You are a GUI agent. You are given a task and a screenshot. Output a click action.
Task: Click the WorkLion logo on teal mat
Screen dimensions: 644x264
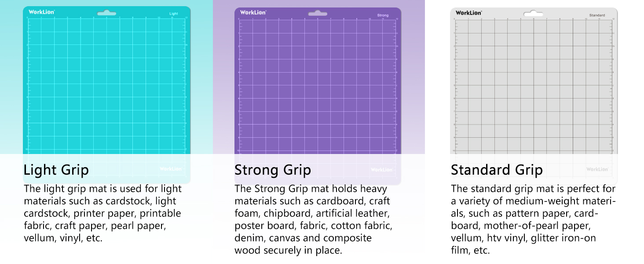click(41, 12)
